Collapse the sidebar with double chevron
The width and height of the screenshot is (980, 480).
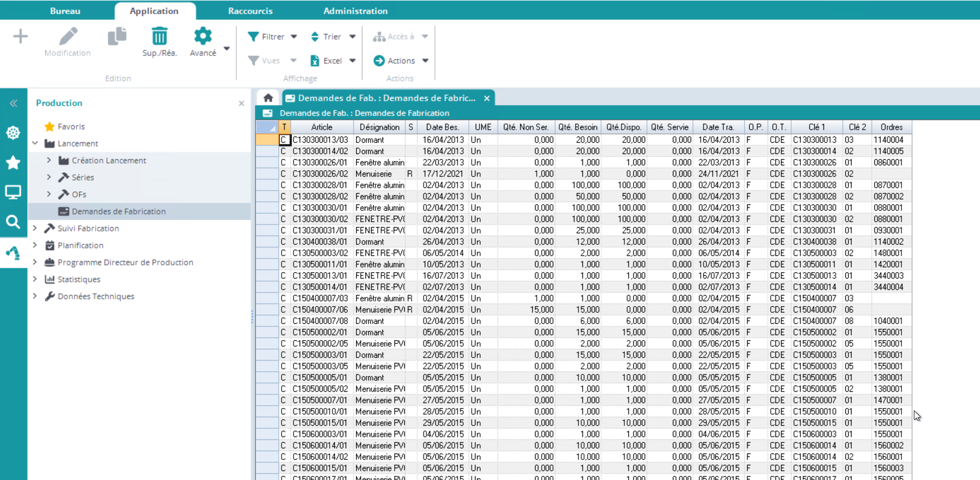(x=14, y=103)
